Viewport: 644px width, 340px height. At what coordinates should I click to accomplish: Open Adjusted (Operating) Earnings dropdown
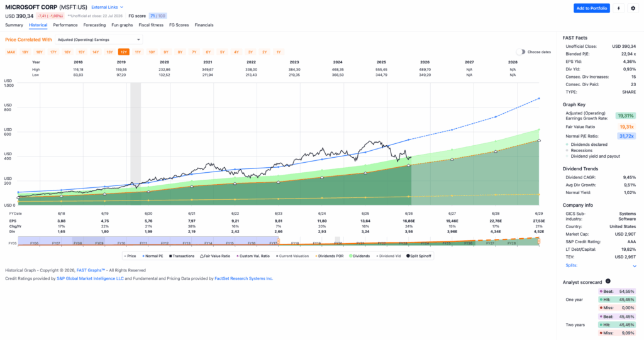(x=99, y=40)
